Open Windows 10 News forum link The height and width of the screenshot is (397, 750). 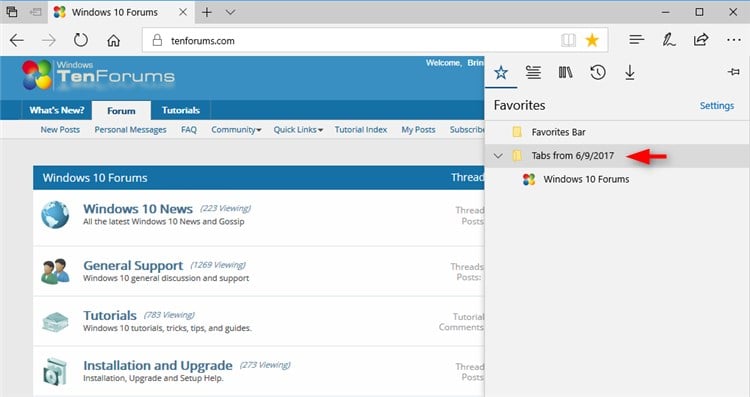(x=138, y=209)
